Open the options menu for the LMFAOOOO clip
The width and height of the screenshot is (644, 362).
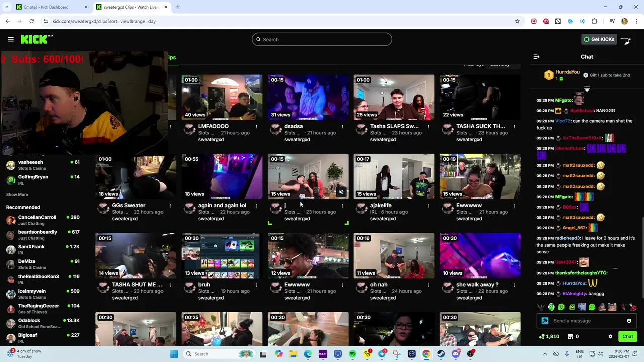point(256,127)
